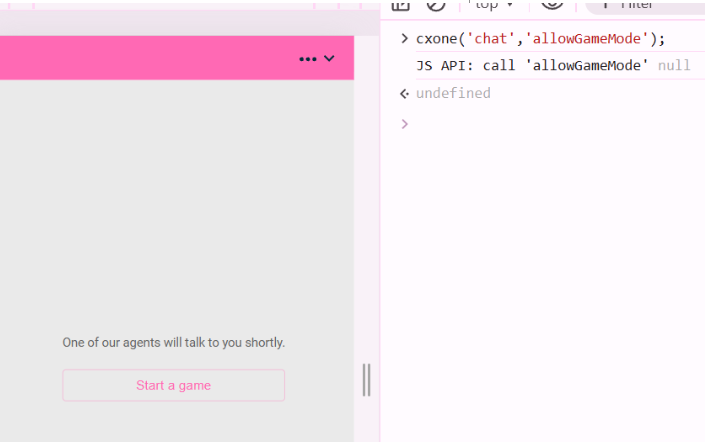705x442 pixels.
Task: Click the panel divider resize handle
Action: [366, 380]
